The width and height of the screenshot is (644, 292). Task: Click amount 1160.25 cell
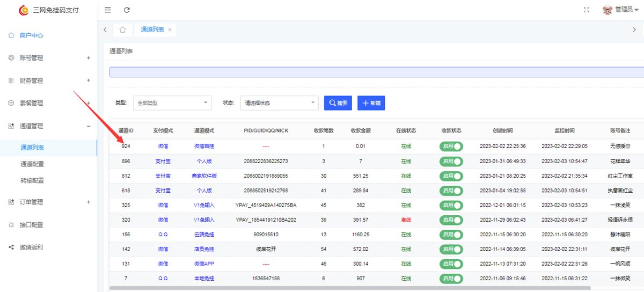point(361,235)
